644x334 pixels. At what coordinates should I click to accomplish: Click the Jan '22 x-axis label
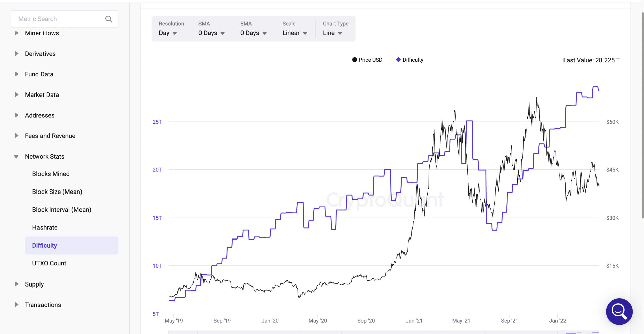click(557, 321)
